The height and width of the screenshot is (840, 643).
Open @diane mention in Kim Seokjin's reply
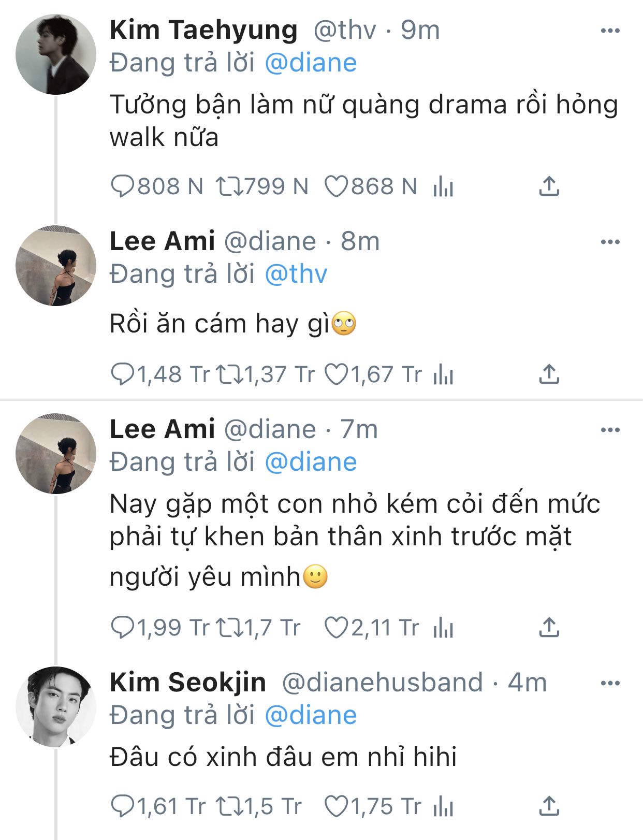311,715
